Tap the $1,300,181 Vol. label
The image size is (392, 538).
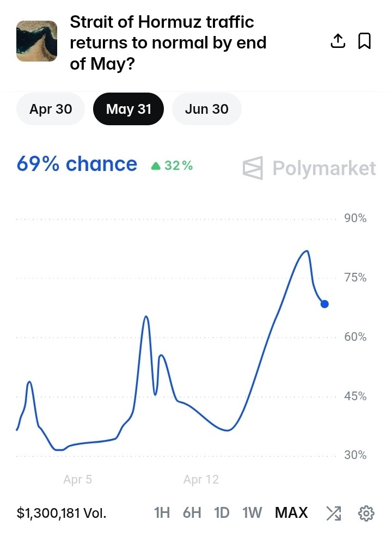point(62,513)
